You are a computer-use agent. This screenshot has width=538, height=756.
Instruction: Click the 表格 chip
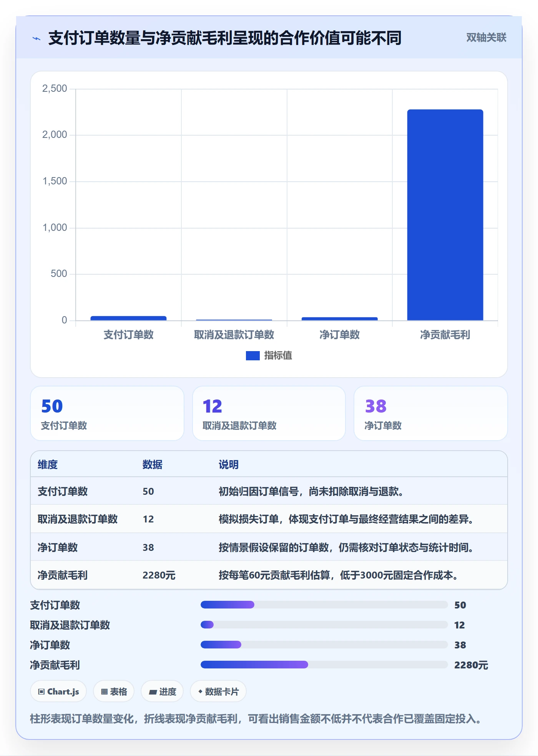click(x=114, y=692)
